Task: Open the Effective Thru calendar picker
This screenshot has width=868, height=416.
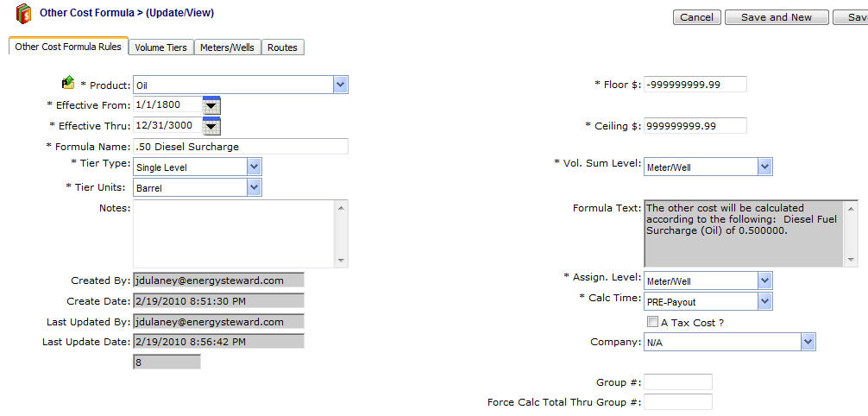Action: pos(211,126)
